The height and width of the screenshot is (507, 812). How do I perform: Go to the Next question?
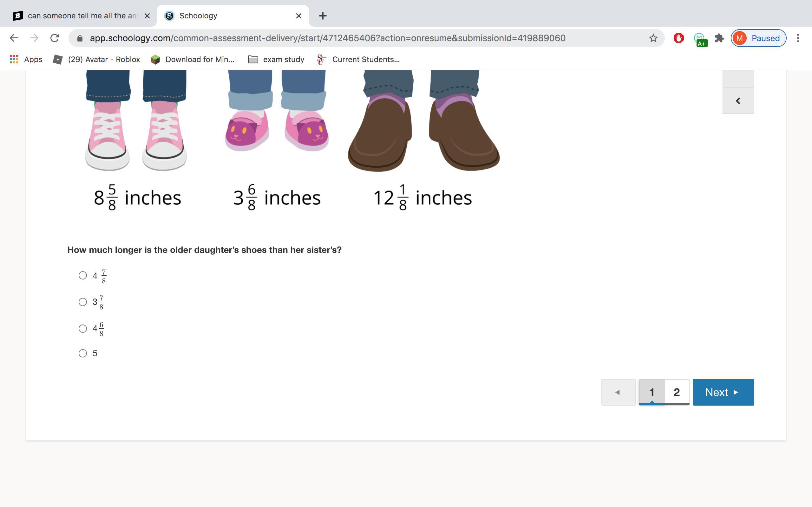pos(723,392)
